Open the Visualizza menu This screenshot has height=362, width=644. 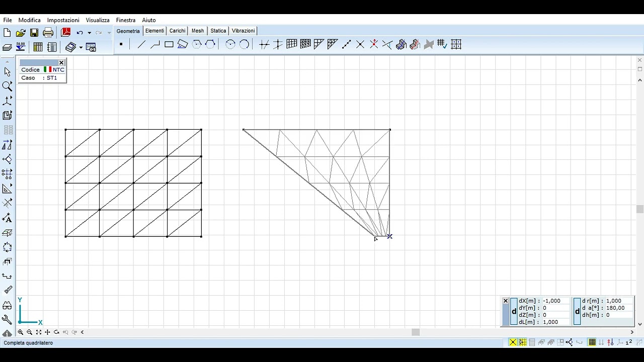(x=98, y=20)
